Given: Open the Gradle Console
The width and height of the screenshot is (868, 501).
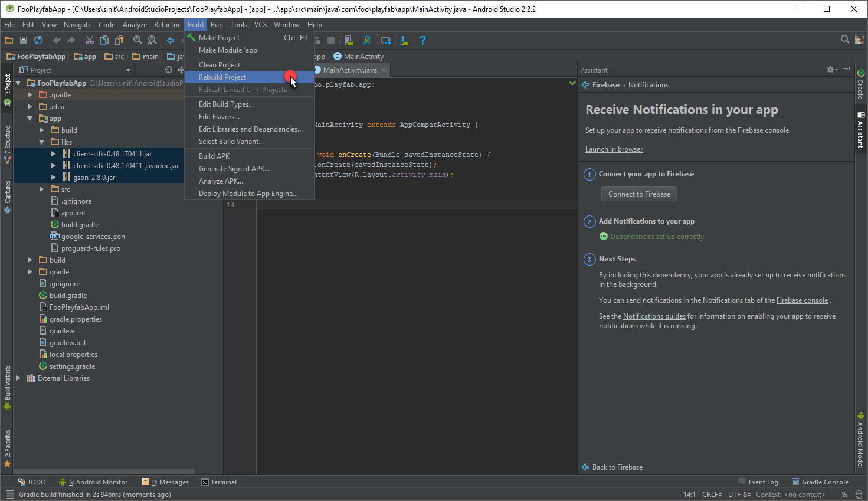Looking at the screenshot, I should (820, 482).
